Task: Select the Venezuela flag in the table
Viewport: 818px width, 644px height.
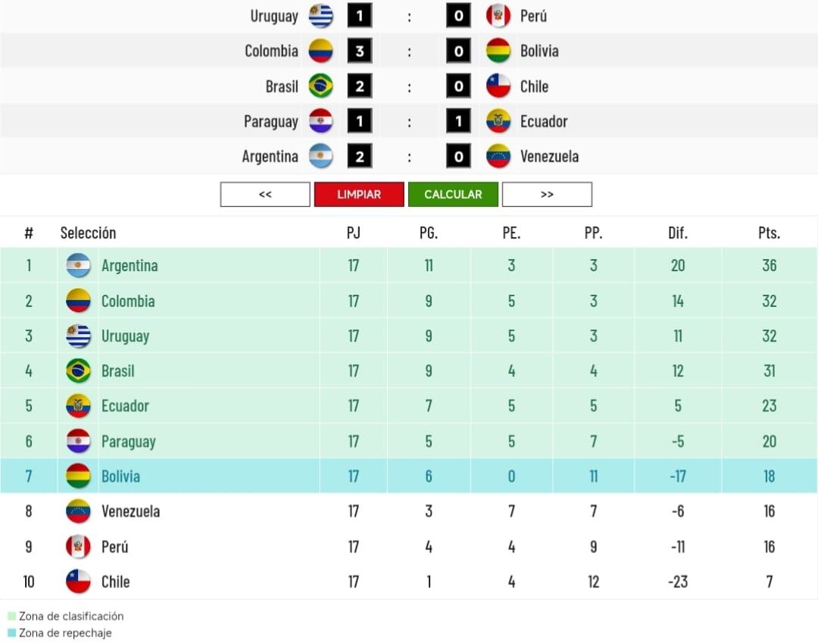Action: tap(78, 511)
